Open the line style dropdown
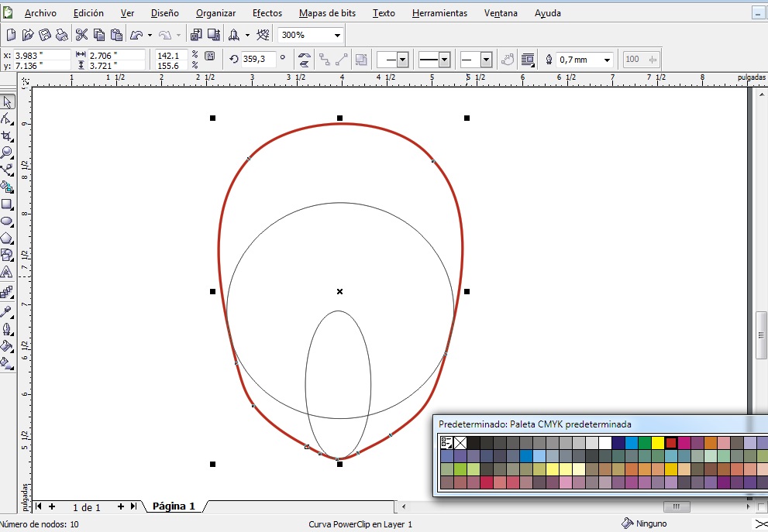 click(x=444, y=60)
